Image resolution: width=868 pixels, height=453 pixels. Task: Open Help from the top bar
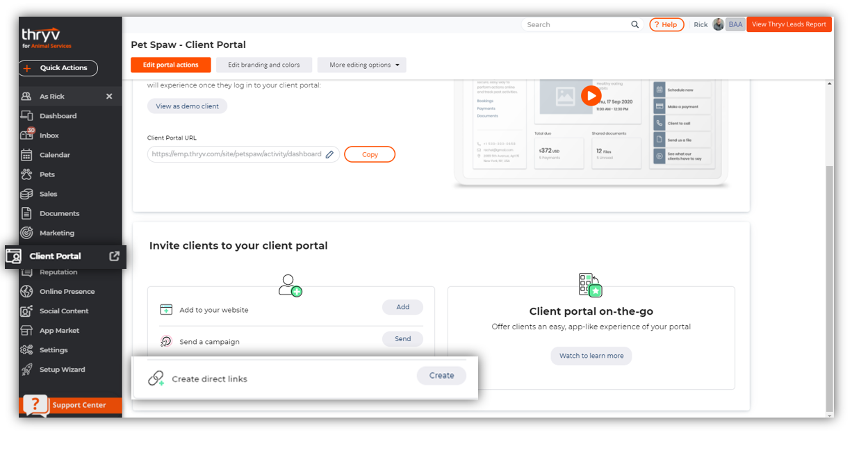[x=666, y=24]
